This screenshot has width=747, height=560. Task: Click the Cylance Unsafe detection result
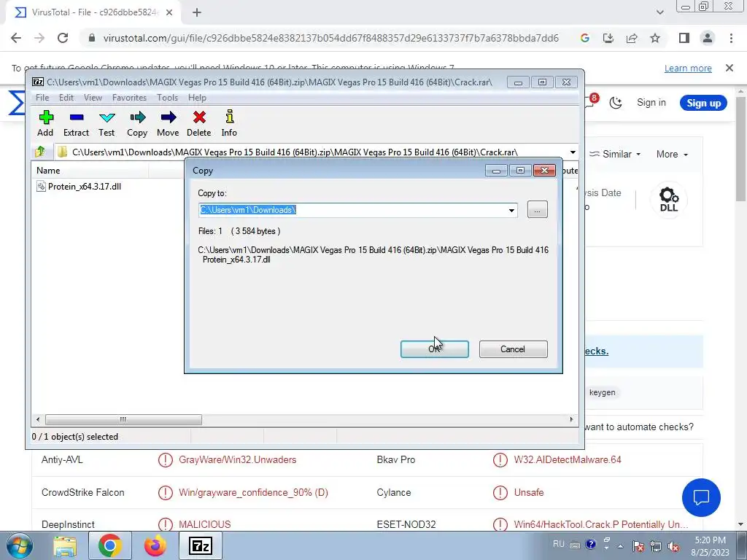(528, 492)
